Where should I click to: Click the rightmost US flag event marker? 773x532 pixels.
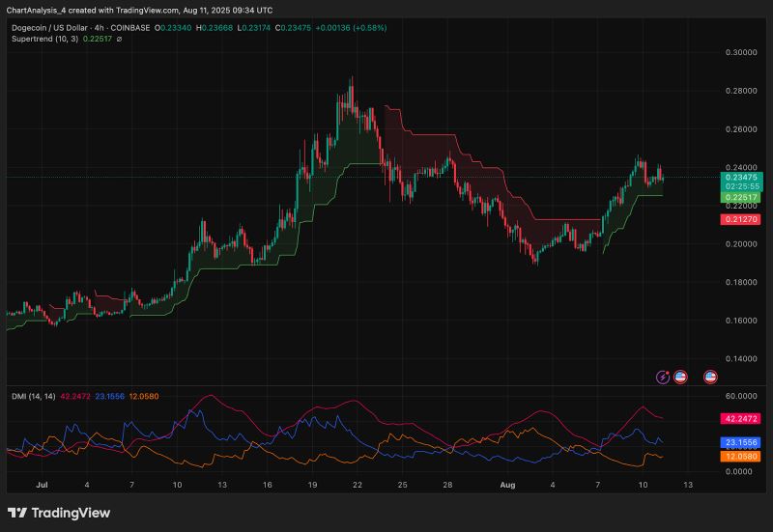(711, 378)
